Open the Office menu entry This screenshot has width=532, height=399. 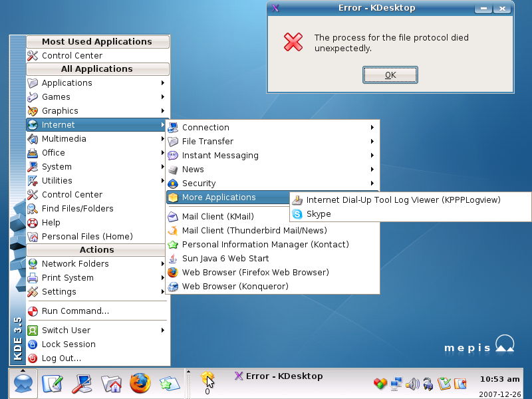click(x=96, y=153)
